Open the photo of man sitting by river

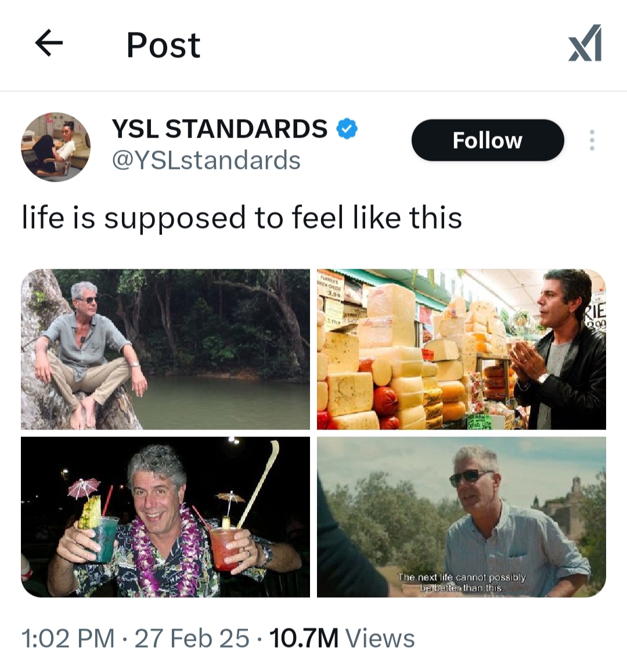[x=165, y=349]
